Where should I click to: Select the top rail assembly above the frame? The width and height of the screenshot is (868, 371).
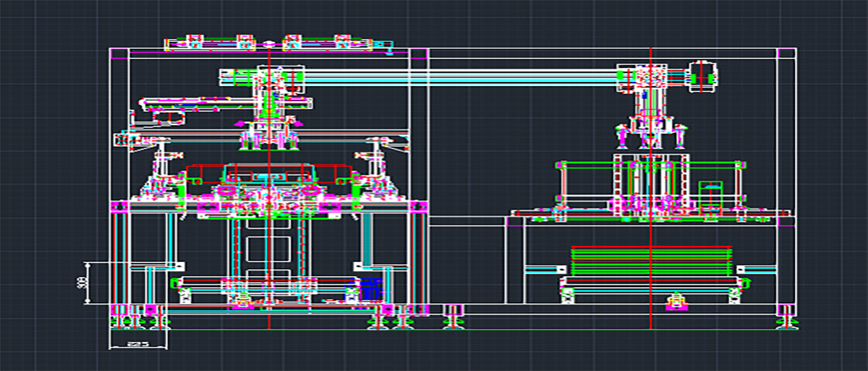coord(275,43)
